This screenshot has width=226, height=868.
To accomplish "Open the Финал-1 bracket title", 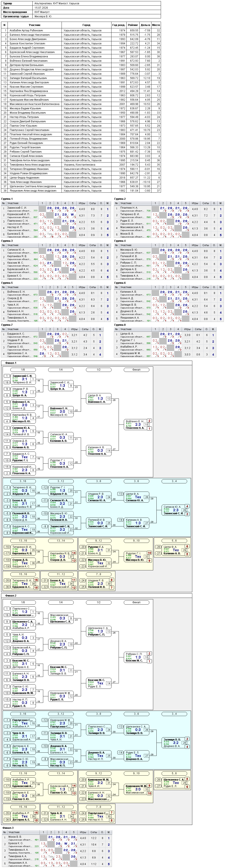I will [11, 363].
